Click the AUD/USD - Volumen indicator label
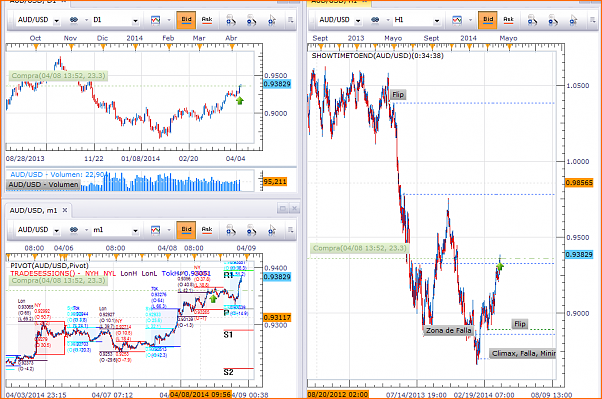The width and height of the screenshot is (602, 399). pos(43,185)
